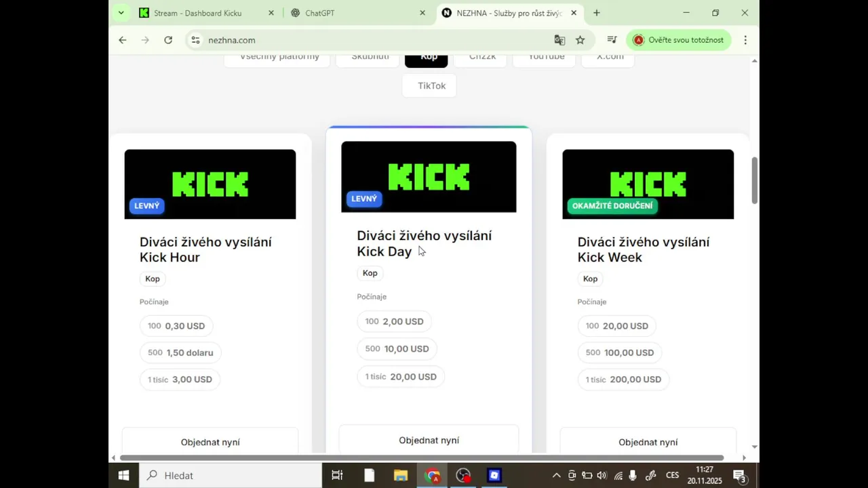Open Task View in the taskbar
This screenshot has height=488, width=868.
tap(337, 475)
